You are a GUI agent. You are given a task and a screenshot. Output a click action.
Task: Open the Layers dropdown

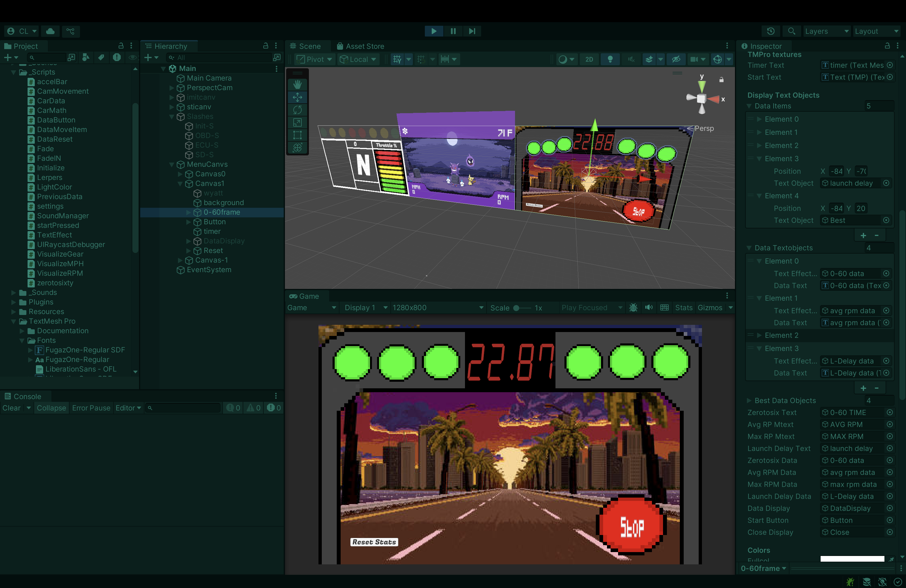click(826, 31)
